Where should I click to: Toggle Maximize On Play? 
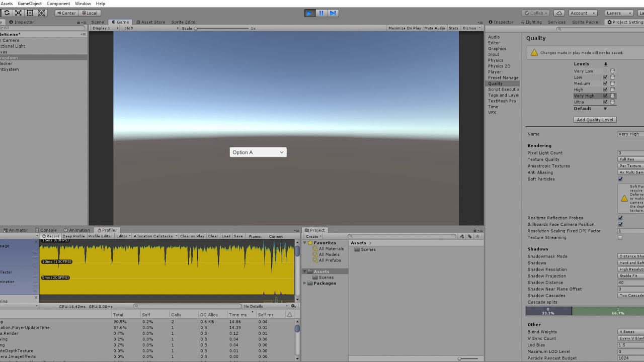pos(405,28)
